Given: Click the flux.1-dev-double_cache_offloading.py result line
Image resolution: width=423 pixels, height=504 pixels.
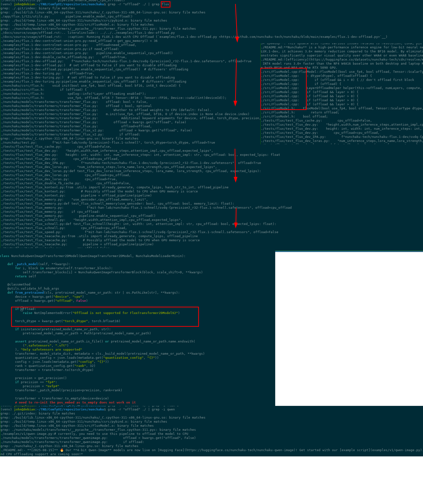Looking at the screenshot, I should tap(64, 57).
